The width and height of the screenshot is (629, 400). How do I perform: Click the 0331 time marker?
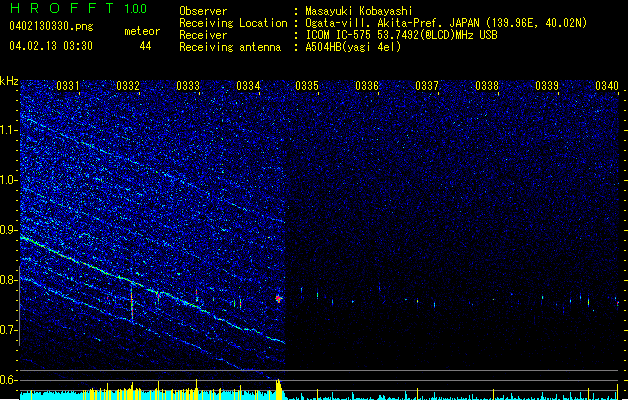point(67,86)
